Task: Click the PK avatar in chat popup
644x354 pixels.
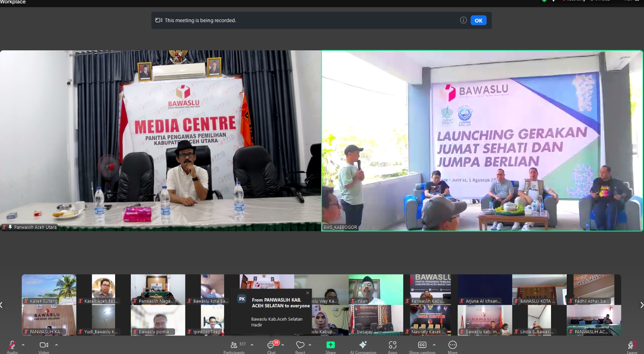Action: [242, 299]
